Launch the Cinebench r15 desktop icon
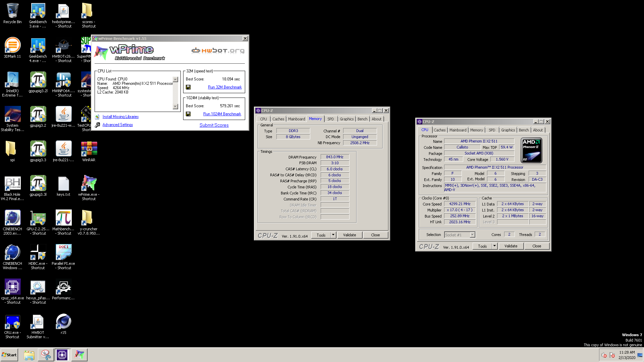 (x=63, y=324)
